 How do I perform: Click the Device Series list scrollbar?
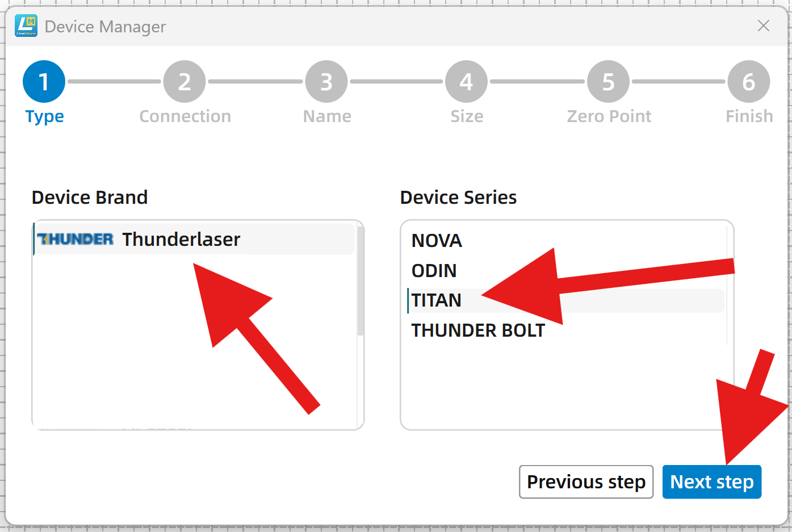point(727,284)
